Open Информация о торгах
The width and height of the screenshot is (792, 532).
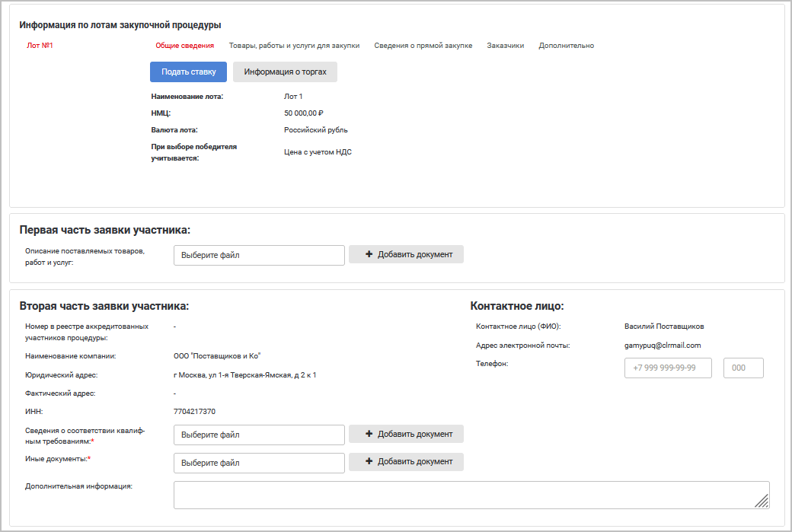285,72
